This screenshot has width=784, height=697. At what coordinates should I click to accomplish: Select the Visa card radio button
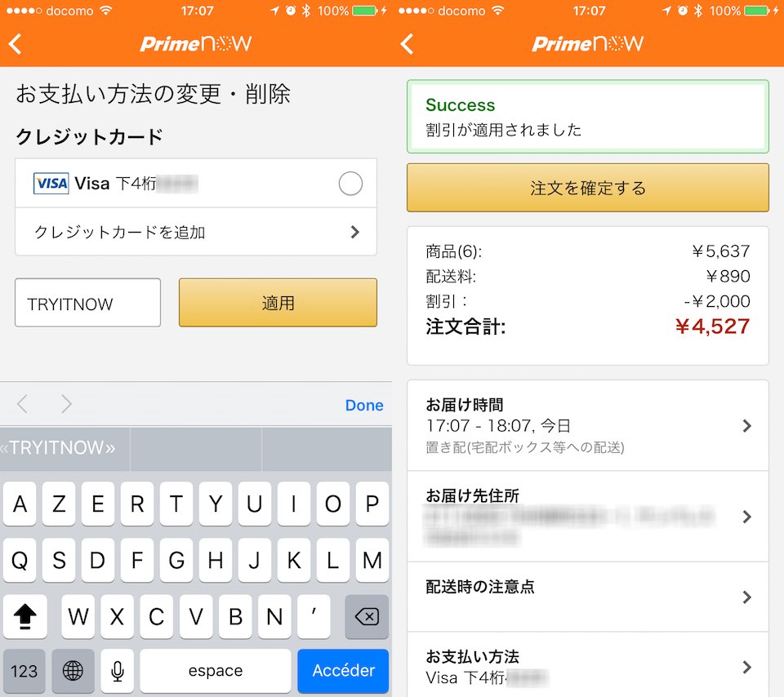[x=350, y=184]
